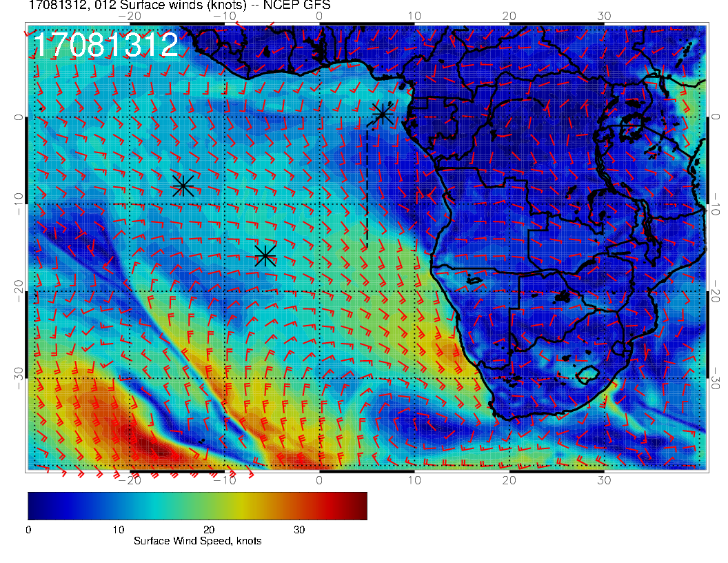Image resolution: width=728 pixels, height=563 pixels.
Task: Click the asterisk marker near 16°S, 6°W
Action: (x=265, y=255)
